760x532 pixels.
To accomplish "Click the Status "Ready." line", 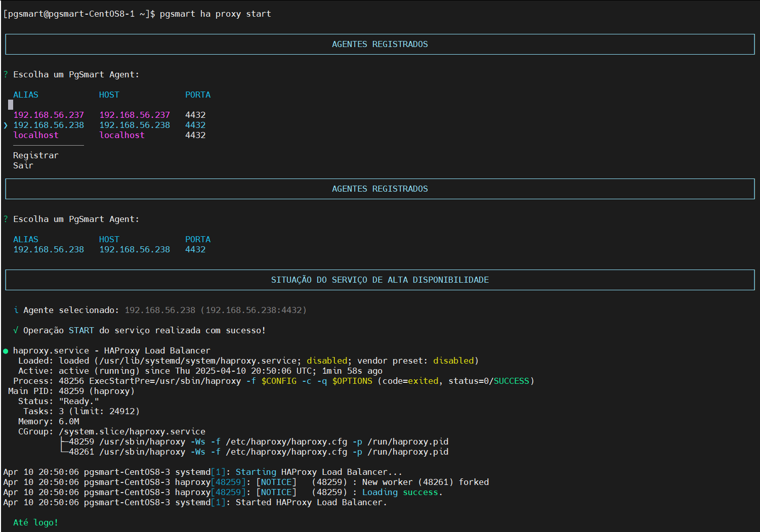I will pos(59,401).
